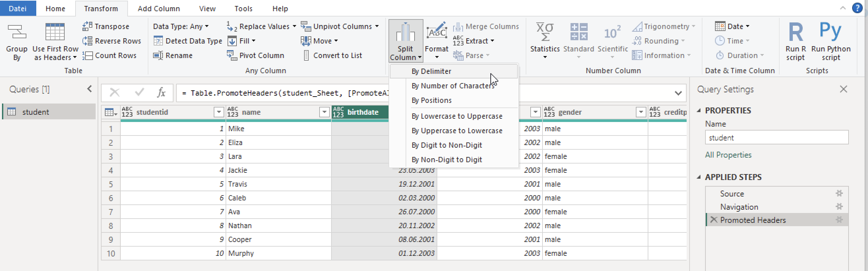Click Run R script

[x=795, y=41]
